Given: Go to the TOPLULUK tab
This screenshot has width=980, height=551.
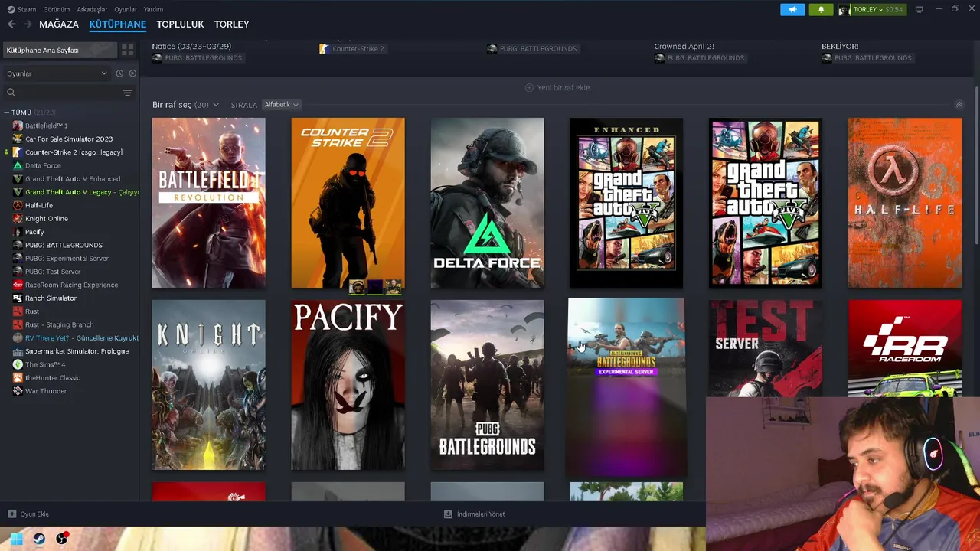Looking at the screenshot, I should pyautogui.click(x=180, y=24).
